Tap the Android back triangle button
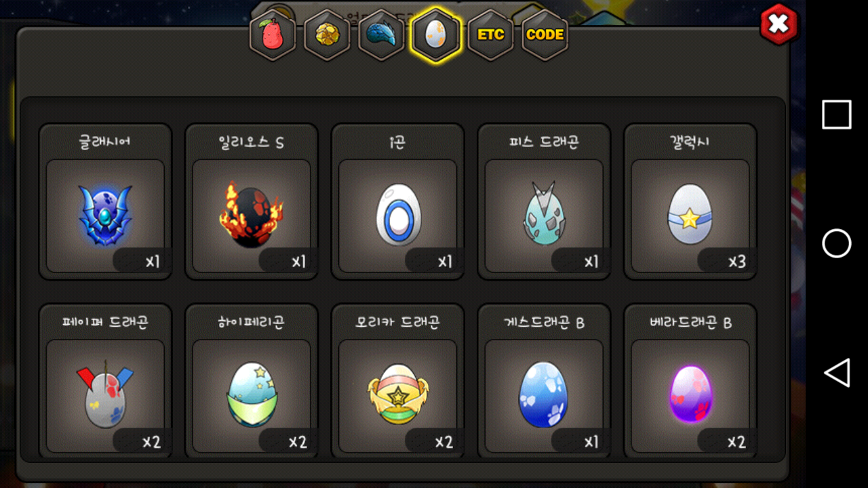 (x=837, y=373)
